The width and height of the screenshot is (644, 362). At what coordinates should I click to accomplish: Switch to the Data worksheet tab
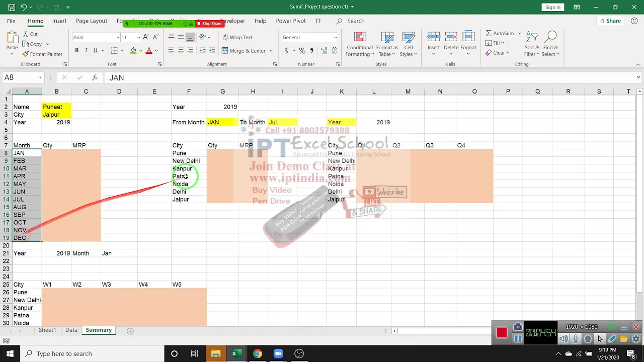(x=71, y=330)
